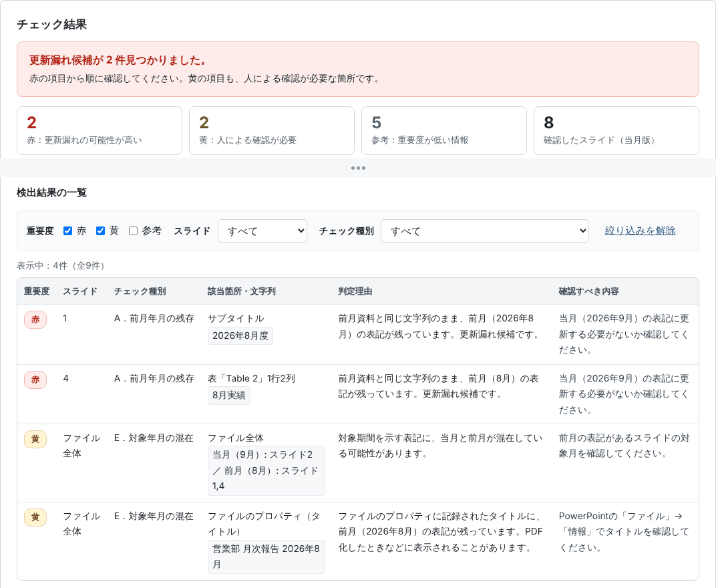Image resolution: width=716 pixels, height=588 pixels.
Task: Click the 絞り込みを解除 link
Action: pos(641,231)
